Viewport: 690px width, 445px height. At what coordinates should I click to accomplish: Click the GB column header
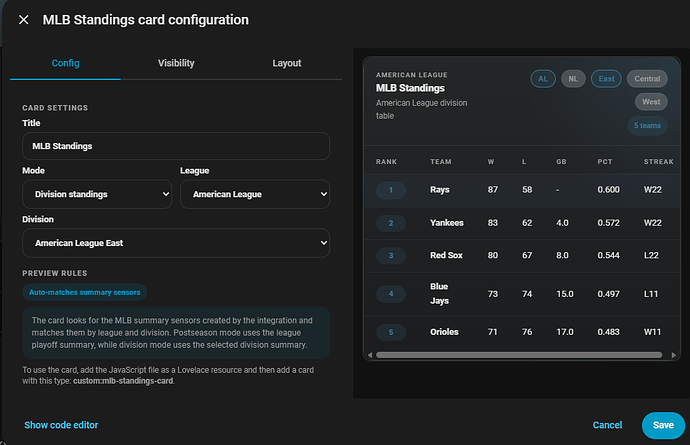click(x=561, y=162)
